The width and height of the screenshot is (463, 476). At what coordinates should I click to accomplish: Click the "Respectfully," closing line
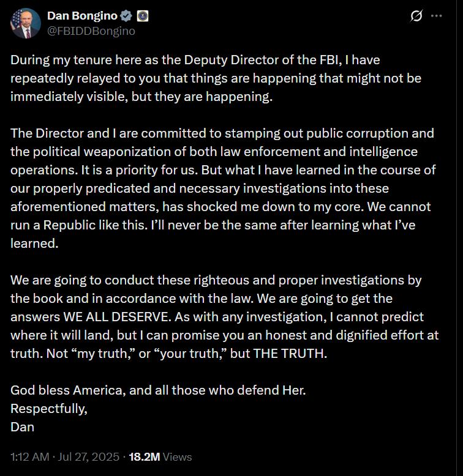point(49,409)
